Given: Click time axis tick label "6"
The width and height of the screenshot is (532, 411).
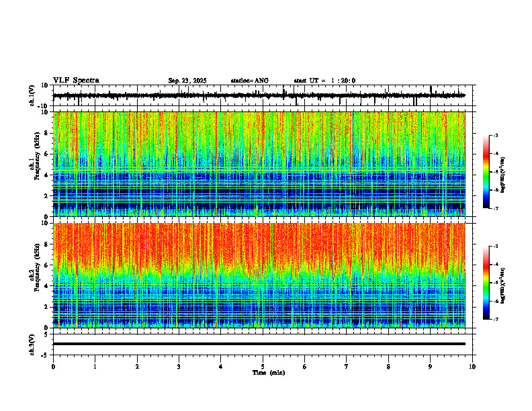Looking at the screenshot, I should click(305, 367).
